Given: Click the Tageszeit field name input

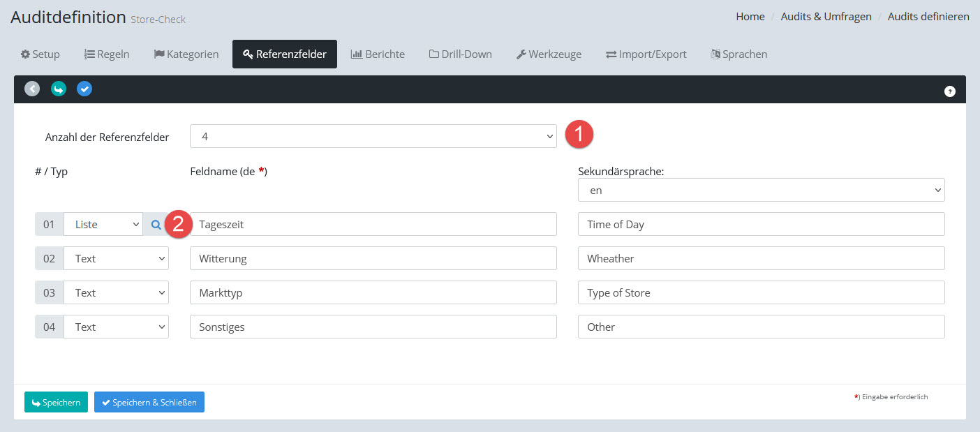Looking at the screenshot, I should (373, 225).
